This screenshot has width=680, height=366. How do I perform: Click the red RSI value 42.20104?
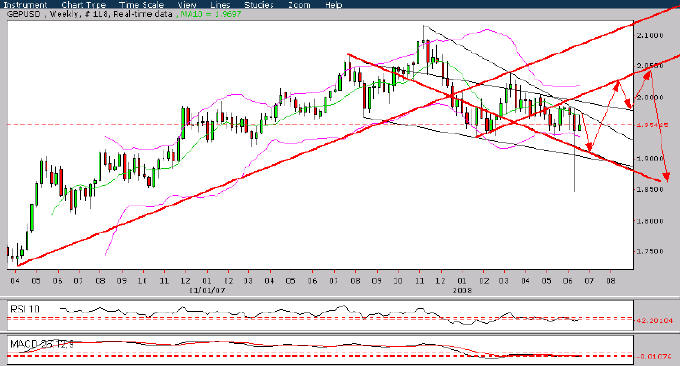[x=654, y=320]
